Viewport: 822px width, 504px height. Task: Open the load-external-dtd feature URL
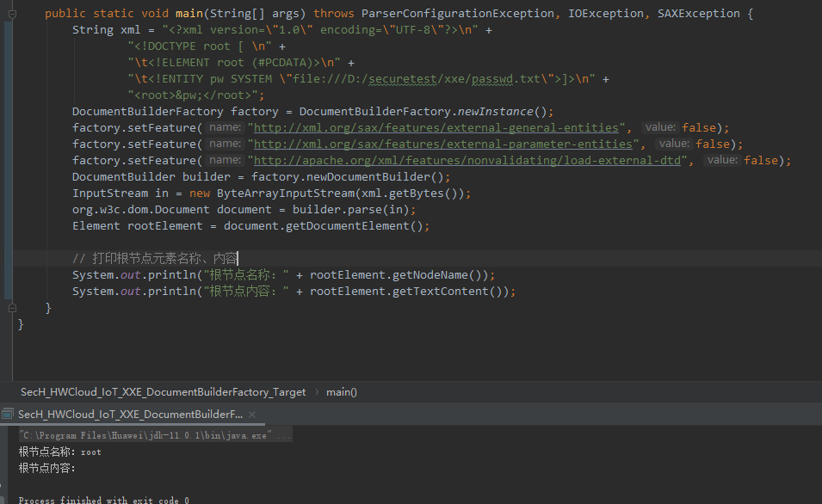467,160
